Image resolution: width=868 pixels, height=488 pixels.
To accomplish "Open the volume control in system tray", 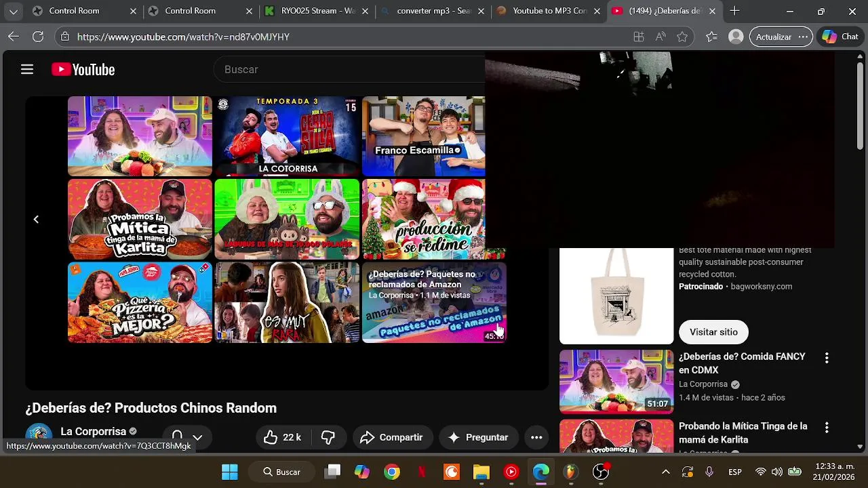I will pyautogui.click(x=777, y=472).
